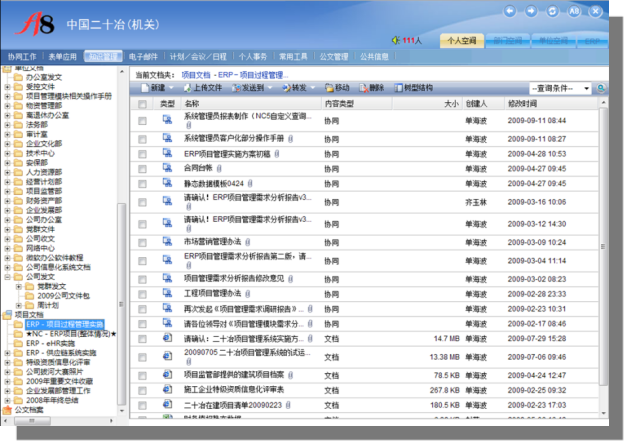Open the 发送到 dropdown arrow

coord(270,88)
